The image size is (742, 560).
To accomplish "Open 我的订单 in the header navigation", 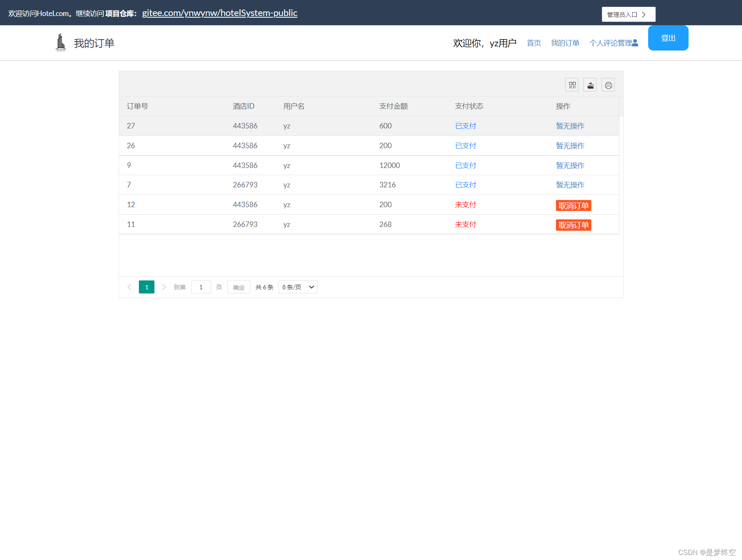I will [565, 43].
